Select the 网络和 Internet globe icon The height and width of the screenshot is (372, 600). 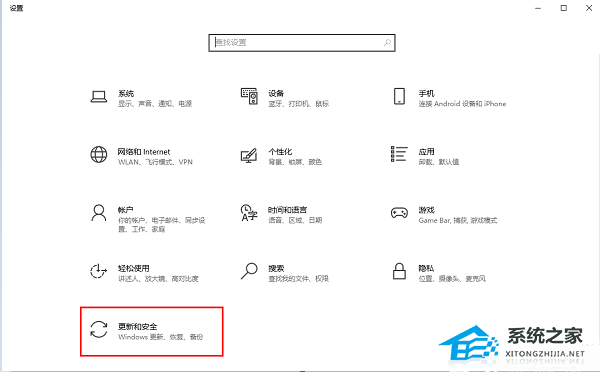(x=99, y=155)
